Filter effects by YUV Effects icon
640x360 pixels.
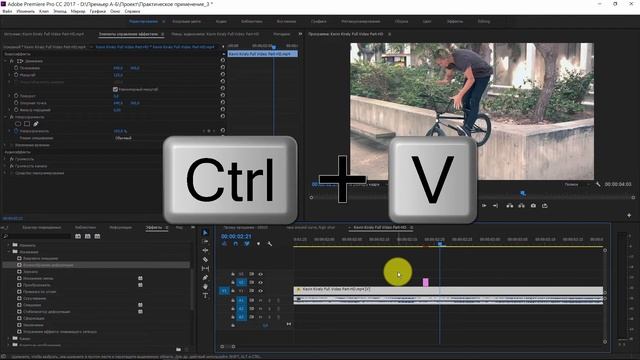click(97, 236)
